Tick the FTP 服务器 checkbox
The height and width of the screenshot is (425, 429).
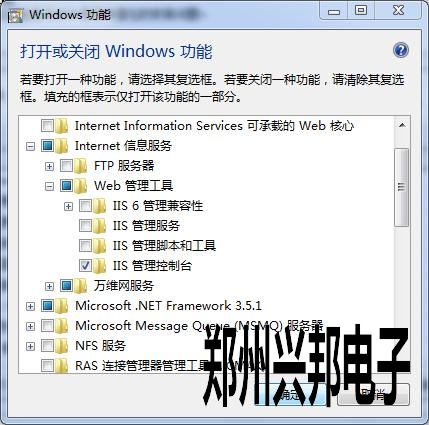point(66,166)
